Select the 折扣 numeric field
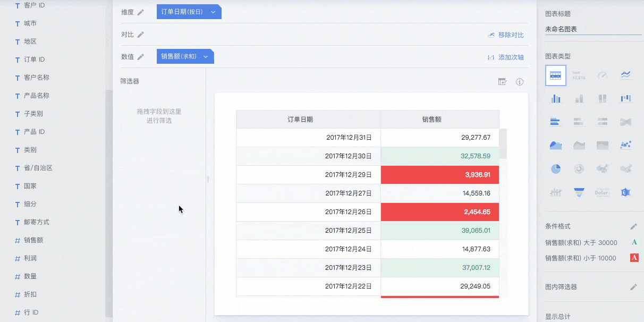 point(30,294)
